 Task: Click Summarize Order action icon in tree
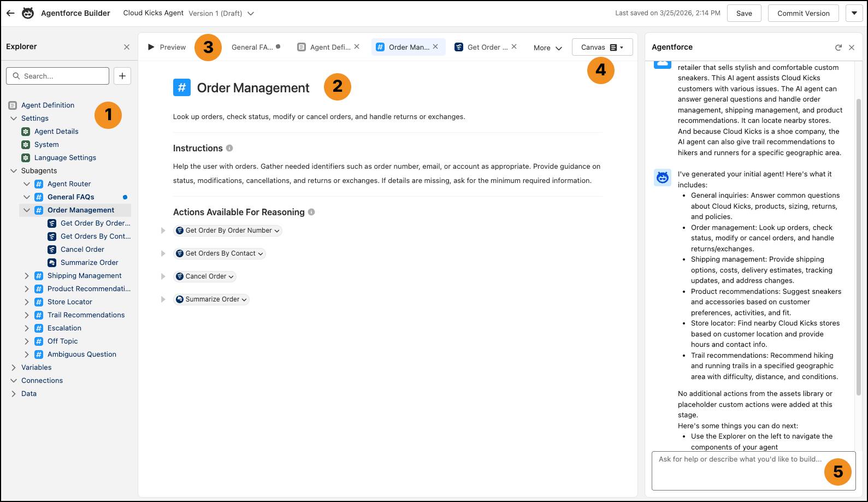pyautogui.click(x=52, y=262)
